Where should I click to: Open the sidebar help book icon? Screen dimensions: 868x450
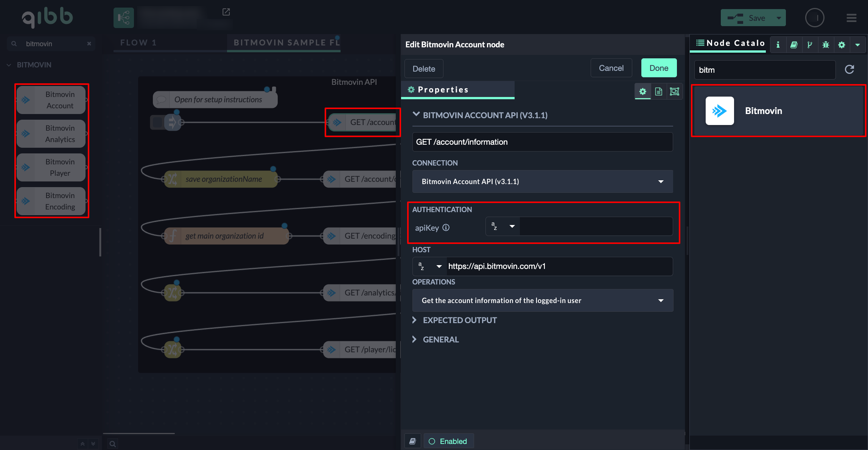click(794, 45)
